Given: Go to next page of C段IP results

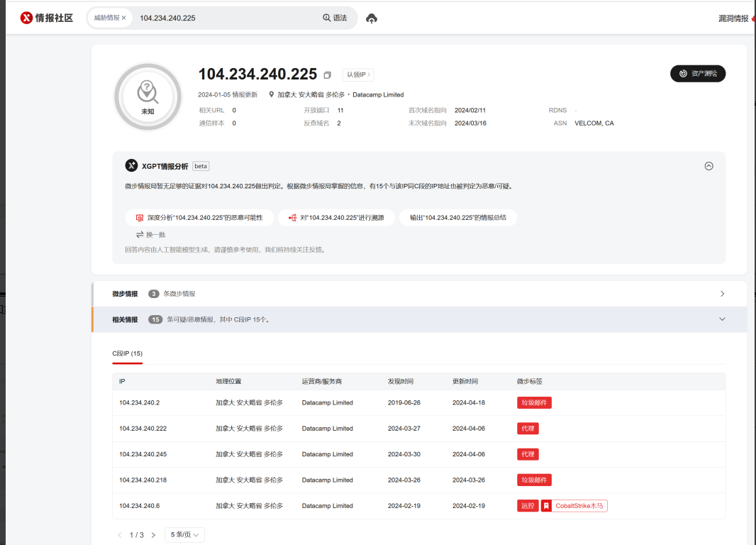Looking at the screenshot, I should [x=153, y=535].
